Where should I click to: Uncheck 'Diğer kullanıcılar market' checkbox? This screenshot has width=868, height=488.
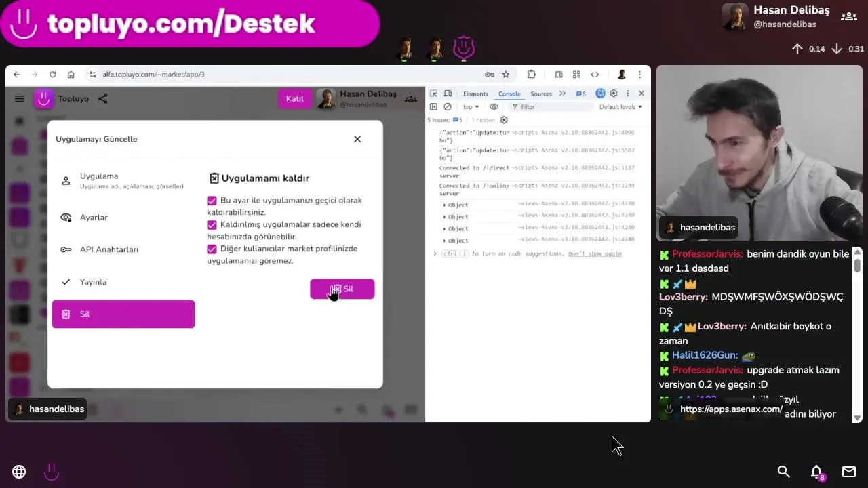tap(212, 249)
